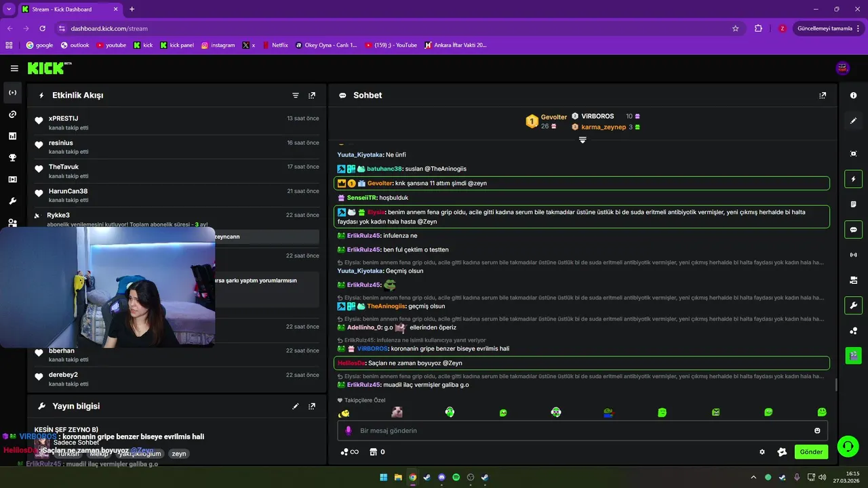Click the stream preview icon in the right sidebar
Viewport: 868px width, 488px height.
click(x=854, y=154)
